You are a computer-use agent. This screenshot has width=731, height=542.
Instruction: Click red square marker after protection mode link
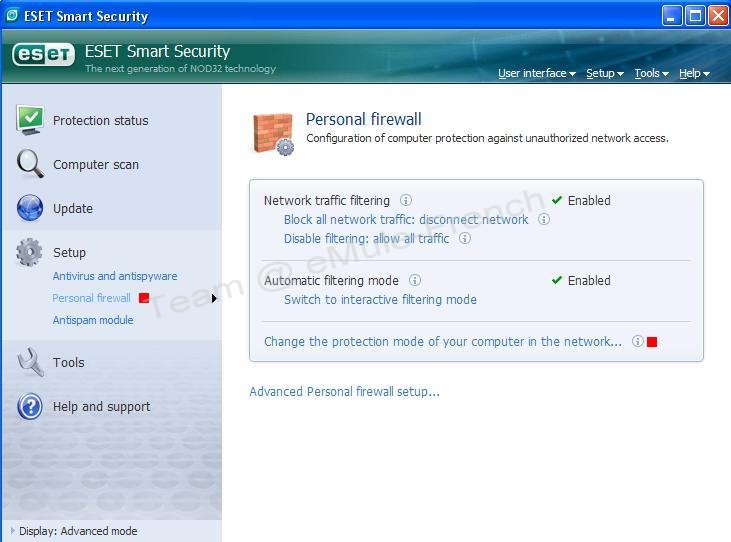pyautogui.click(x=652, y=342)
